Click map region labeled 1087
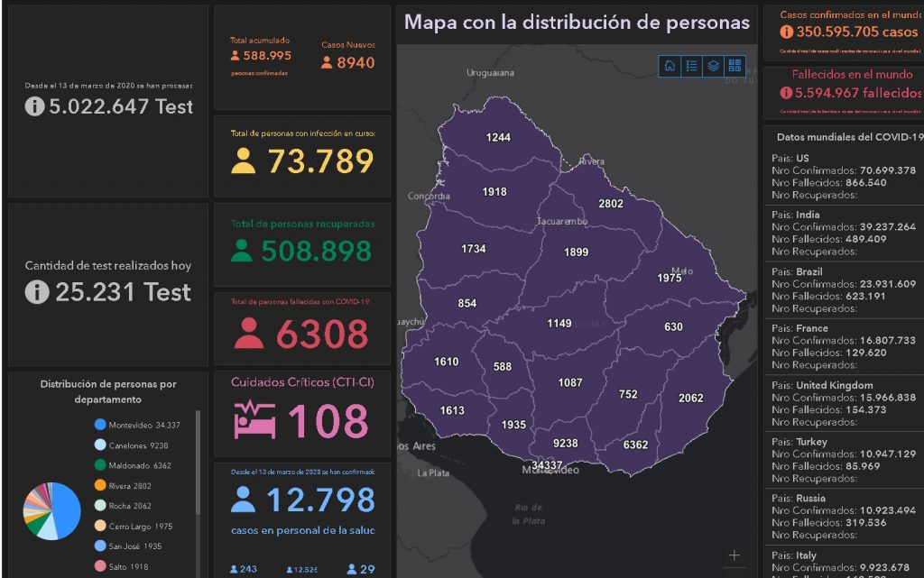Viewport: 924px width, 578px height. point(570,382)
